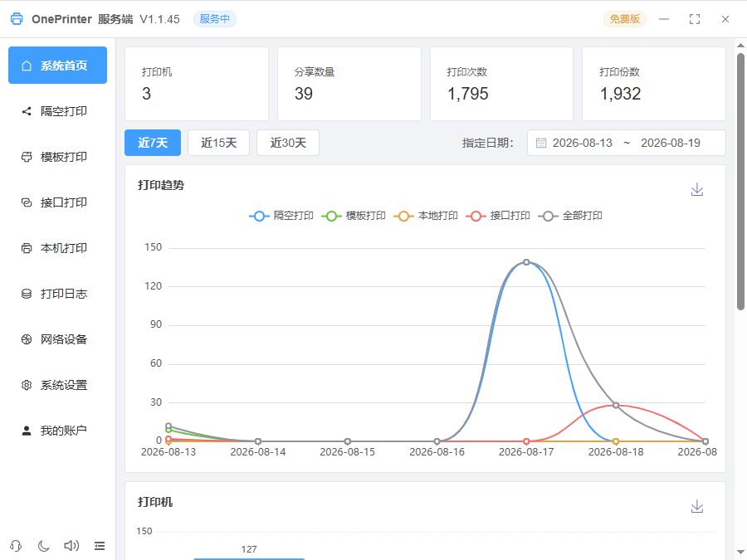Toggle 隔空打印 series in chart legend

click(281, 216)
